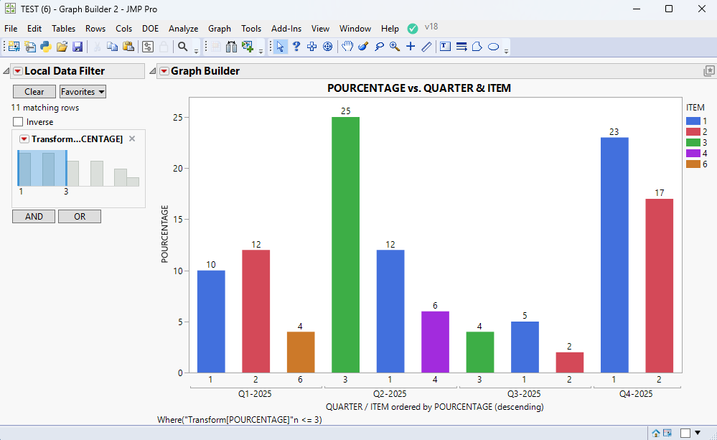Image resolution: width=717 pixels, height=440 pixels.
Task: Click the Graph Builder panel options icon at right
Action: pos(709,71)
